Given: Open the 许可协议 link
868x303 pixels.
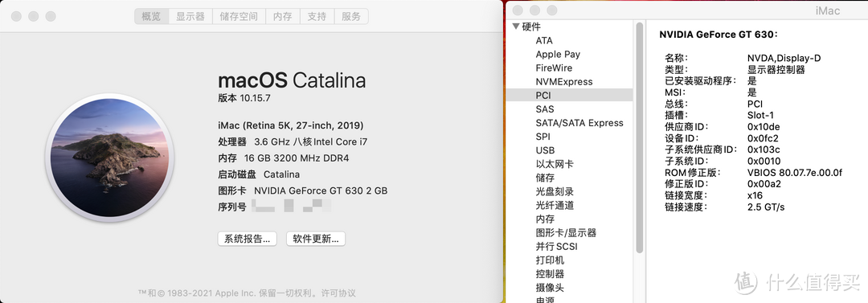Looking at the screenshot, I should pos(339,293).
